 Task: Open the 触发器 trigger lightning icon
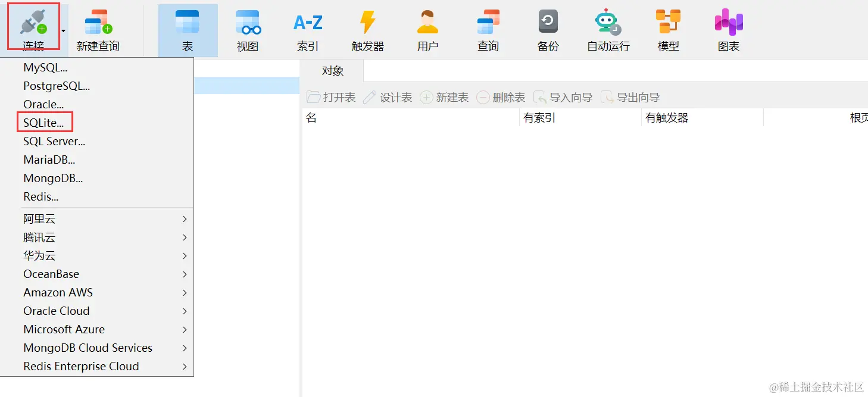coord(367,23)
